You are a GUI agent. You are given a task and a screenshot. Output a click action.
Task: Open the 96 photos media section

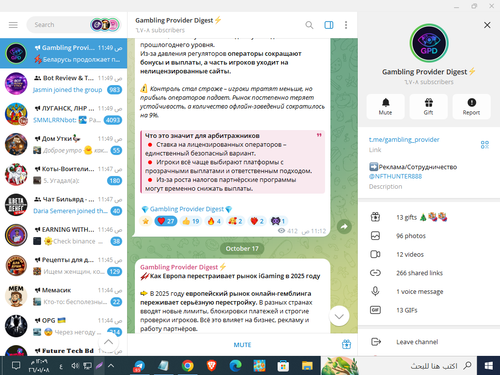tap(429, 236)
